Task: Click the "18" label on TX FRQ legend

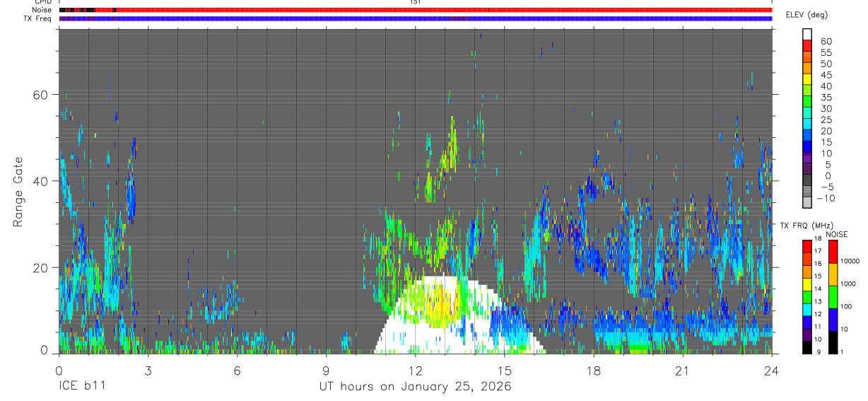Action: (819, 240)
